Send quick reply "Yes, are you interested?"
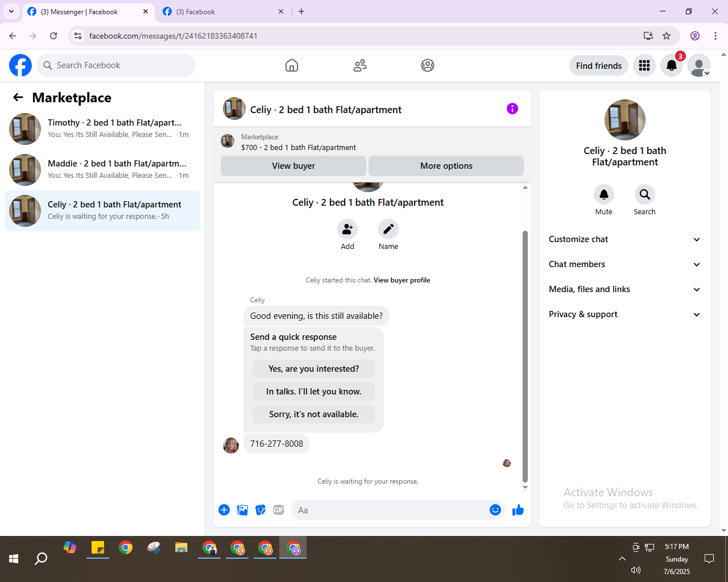The image size is (728, 582). [x=314, y=369]
